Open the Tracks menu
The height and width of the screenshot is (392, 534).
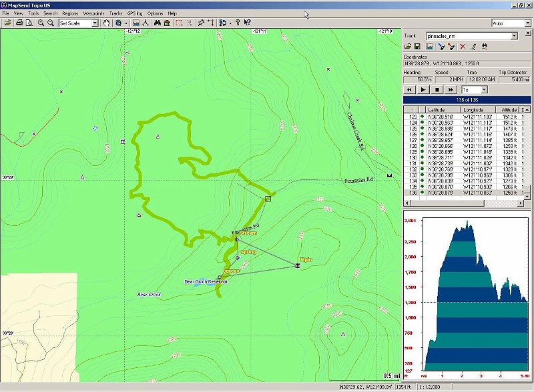pyautogui.click(x=115, y=13)
